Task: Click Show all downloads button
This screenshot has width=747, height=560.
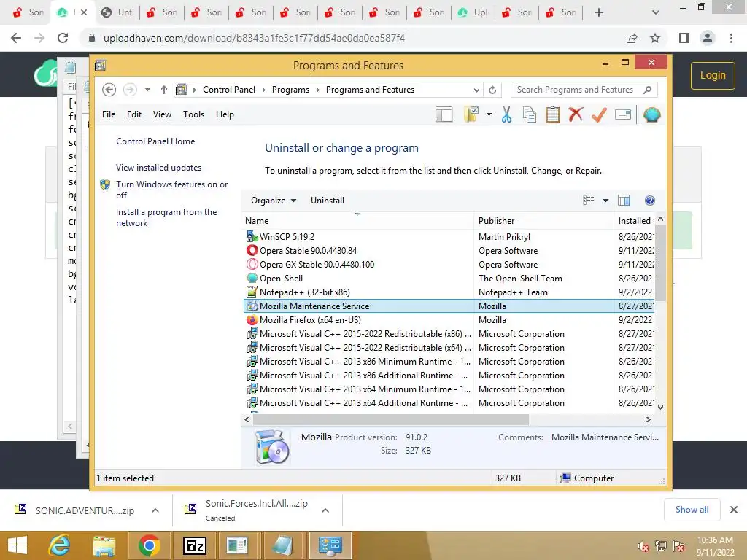Action: (x=692, y=510)
